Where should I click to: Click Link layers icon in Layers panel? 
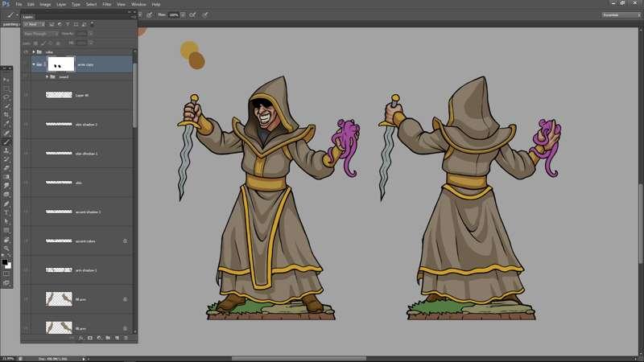(72, 338)
